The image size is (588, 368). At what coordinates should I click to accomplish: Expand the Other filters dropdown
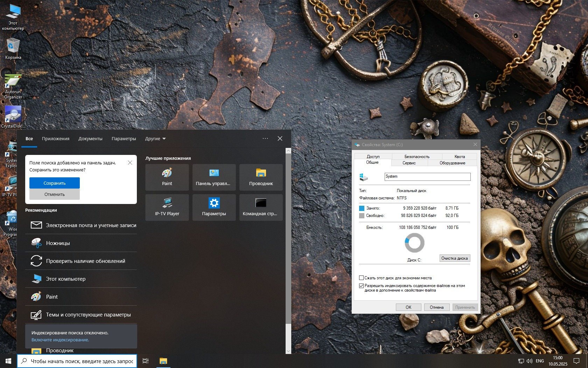coord(155,139)
